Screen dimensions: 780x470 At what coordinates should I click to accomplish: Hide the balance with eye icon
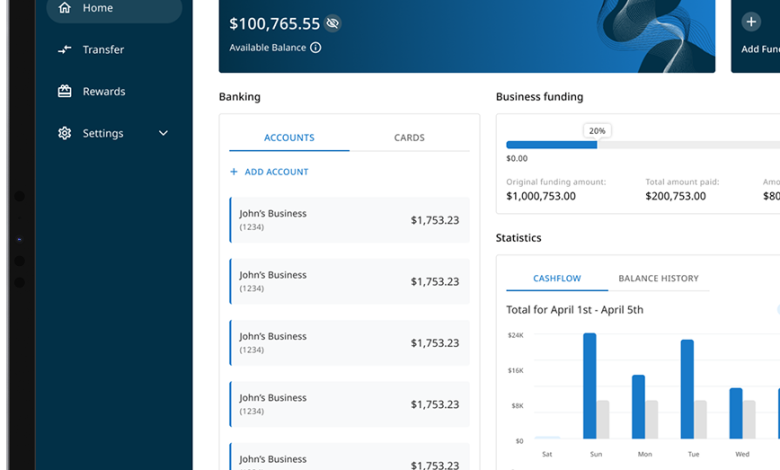[x=333, y=23]
